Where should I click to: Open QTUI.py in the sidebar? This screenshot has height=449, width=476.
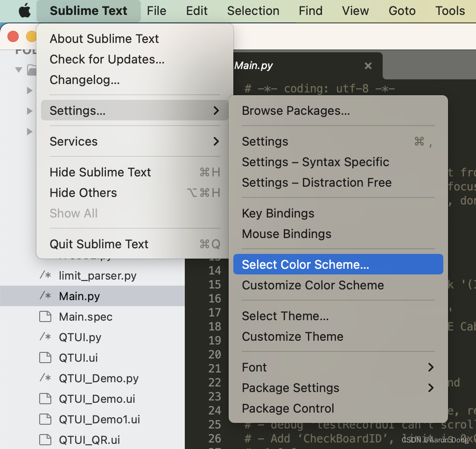(80, 337)
